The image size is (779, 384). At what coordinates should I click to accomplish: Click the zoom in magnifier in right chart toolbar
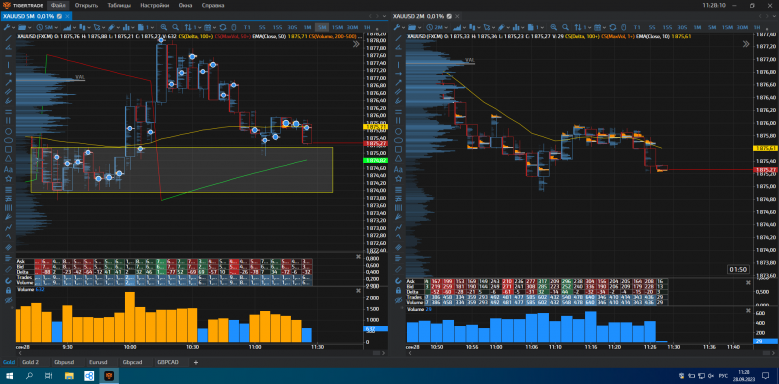point(553,27)
